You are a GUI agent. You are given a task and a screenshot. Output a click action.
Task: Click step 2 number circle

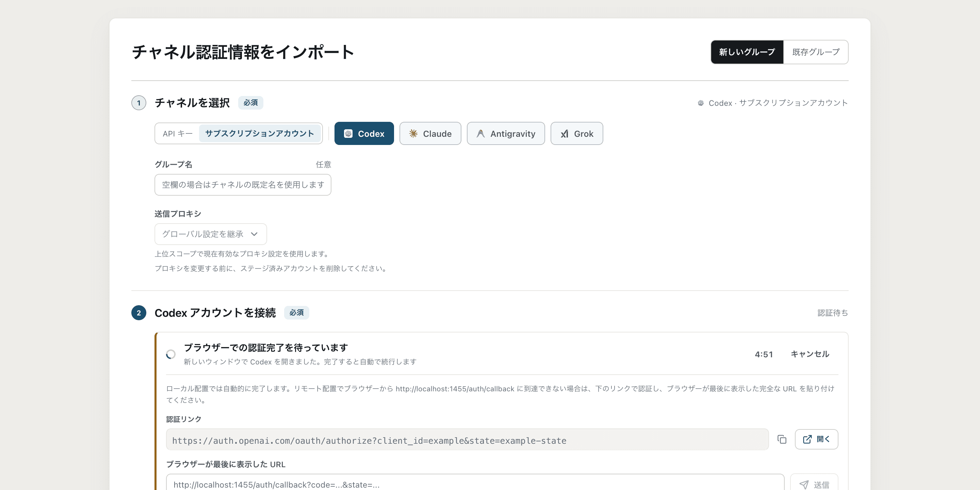click(x=139, y=313)
